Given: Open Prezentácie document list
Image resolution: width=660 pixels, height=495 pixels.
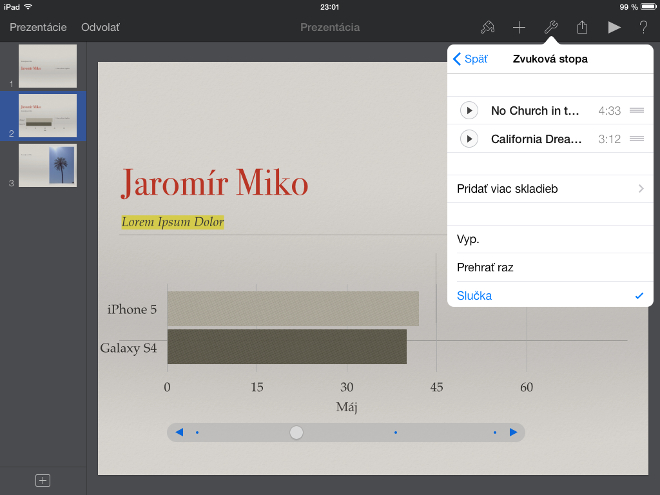Looking at the screenshot, I should click(x=38, y=27).
